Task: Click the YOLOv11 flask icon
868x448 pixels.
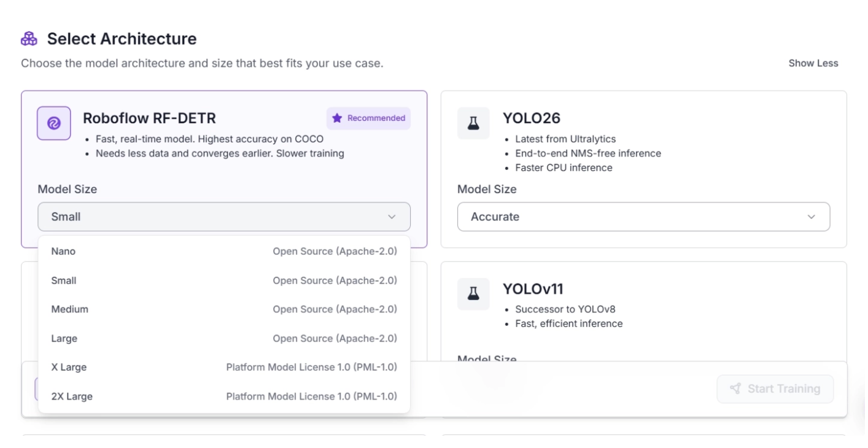Action: click(473, 294)
